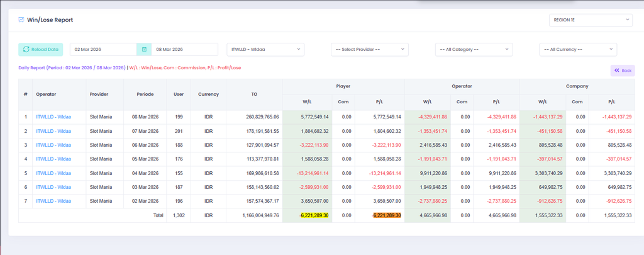This screenshot has height=255, width=644.
Task: Open the REGION 1E dropdown
Action: pos(591,20)
